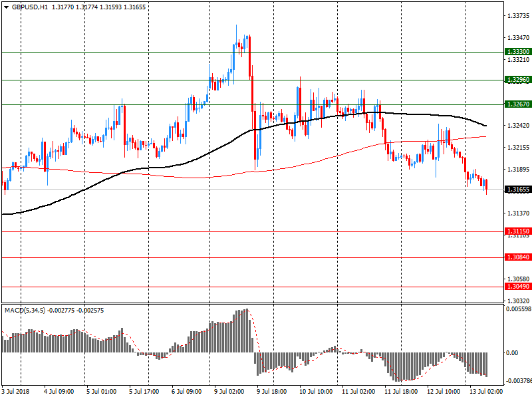Click the 1.32670 green price tag

tap(517, 104)
